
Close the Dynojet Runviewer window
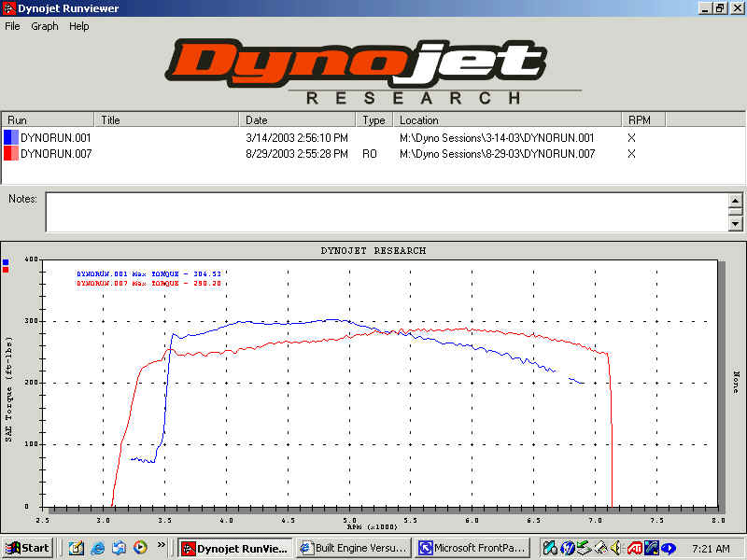coord(737,8)
